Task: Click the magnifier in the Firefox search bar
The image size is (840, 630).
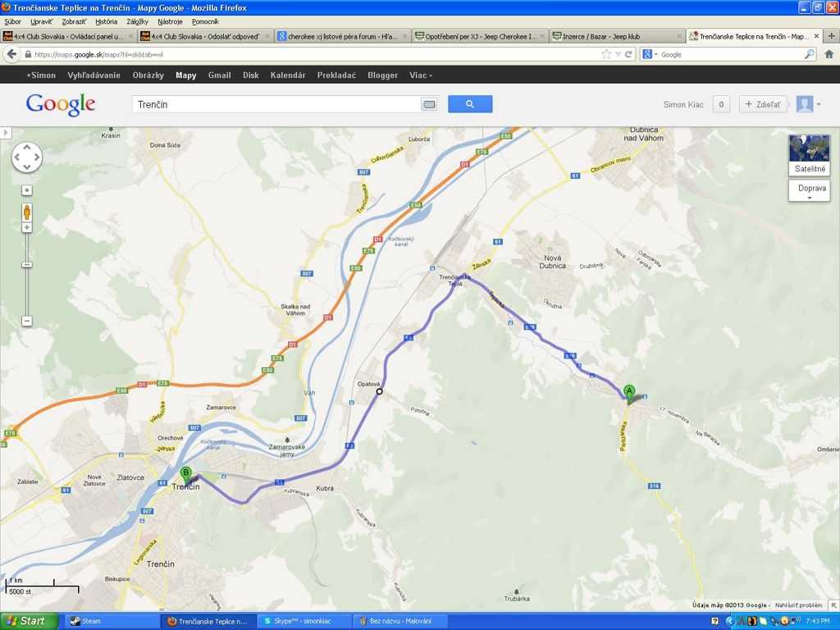Action: tap(810, 54)
